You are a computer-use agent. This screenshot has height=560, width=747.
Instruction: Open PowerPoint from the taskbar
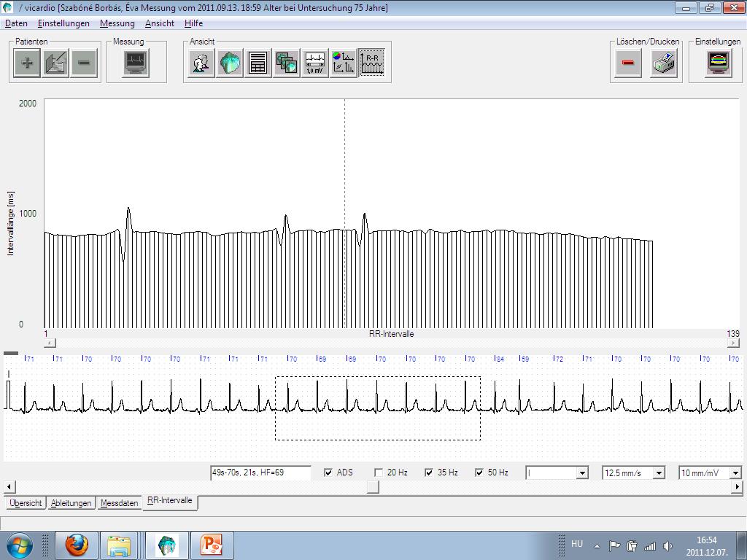pyautogui.click(x=212, y=545)
